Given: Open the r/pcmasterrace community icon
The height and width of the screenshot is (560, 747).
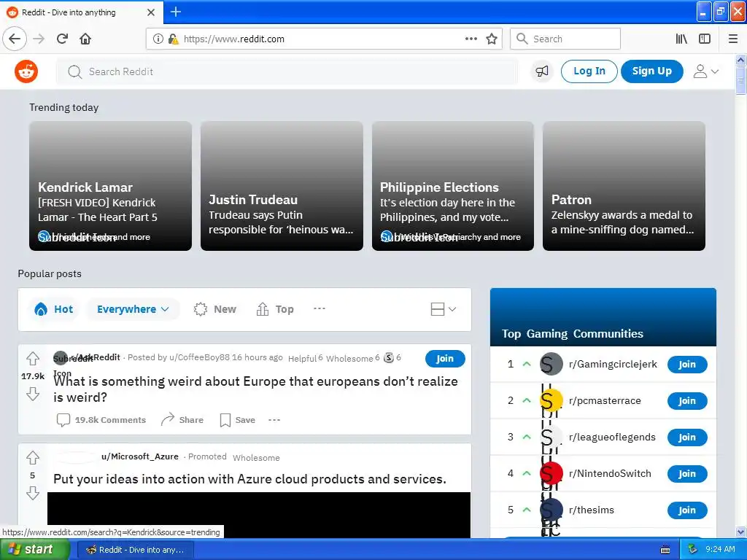Looking at the screenshot, I should point(551,401).
